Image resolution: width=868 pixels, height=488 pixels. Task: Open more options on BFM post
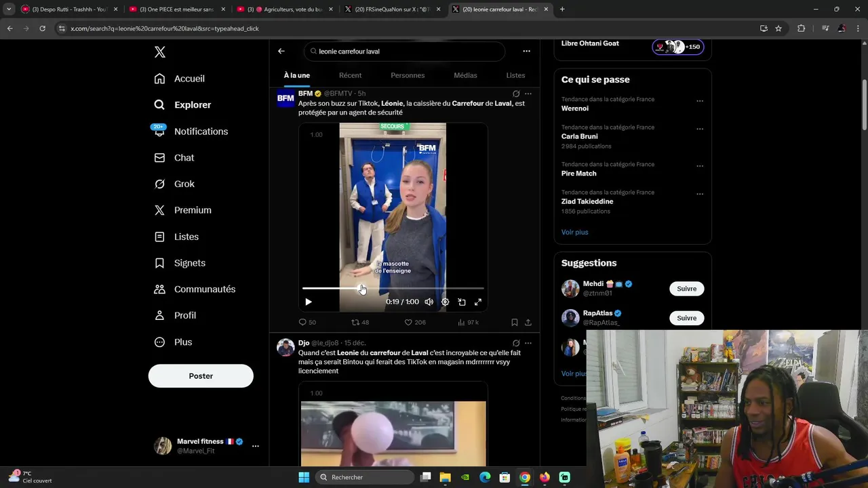click(528, 94)
